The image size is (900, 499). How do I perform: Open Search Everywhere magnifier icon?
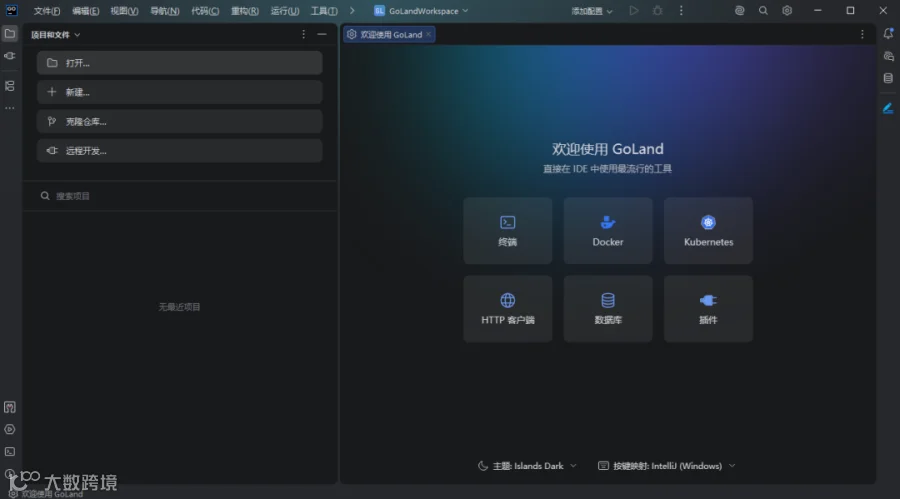pyautogui.click(x=763, y=10)
